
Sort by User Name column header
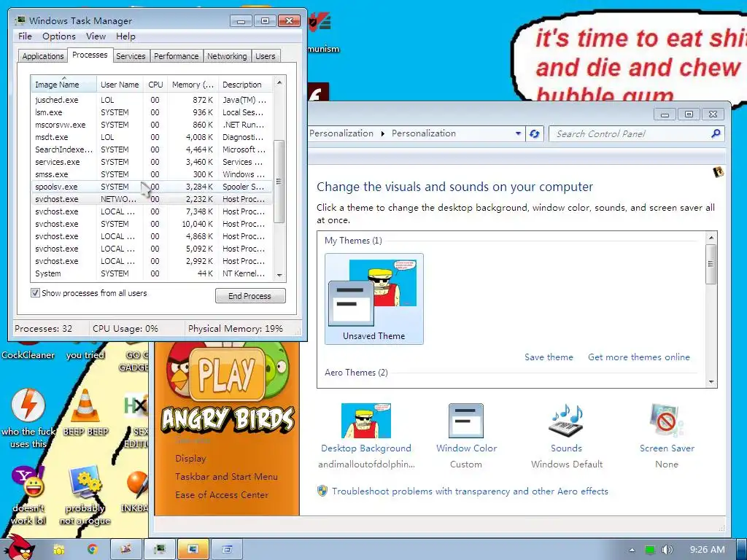coord(120,85)
